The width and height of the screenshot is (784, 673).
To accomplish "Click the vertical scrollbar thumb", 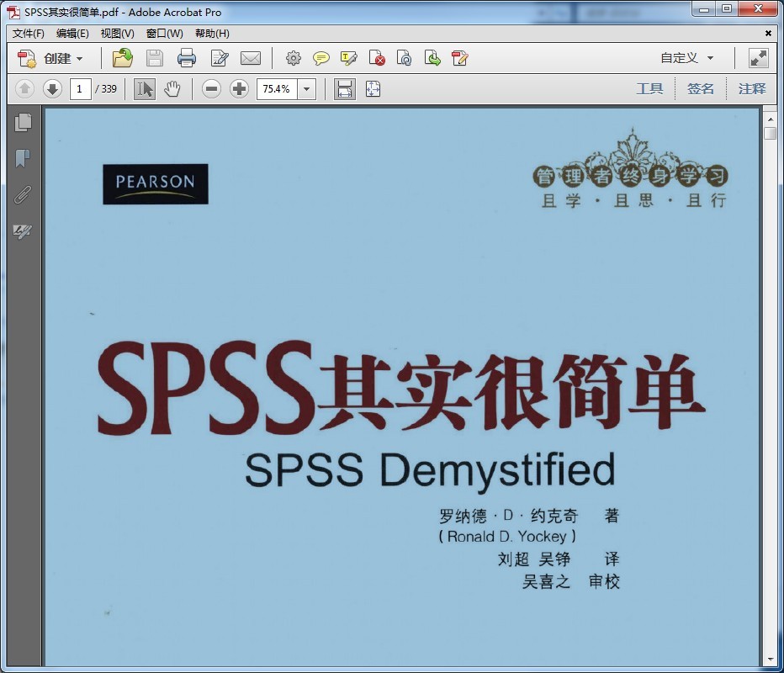I will (770, 134).
